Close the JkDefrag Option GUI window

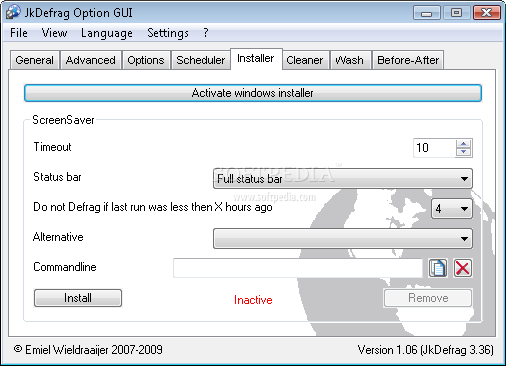coord(487,13)
